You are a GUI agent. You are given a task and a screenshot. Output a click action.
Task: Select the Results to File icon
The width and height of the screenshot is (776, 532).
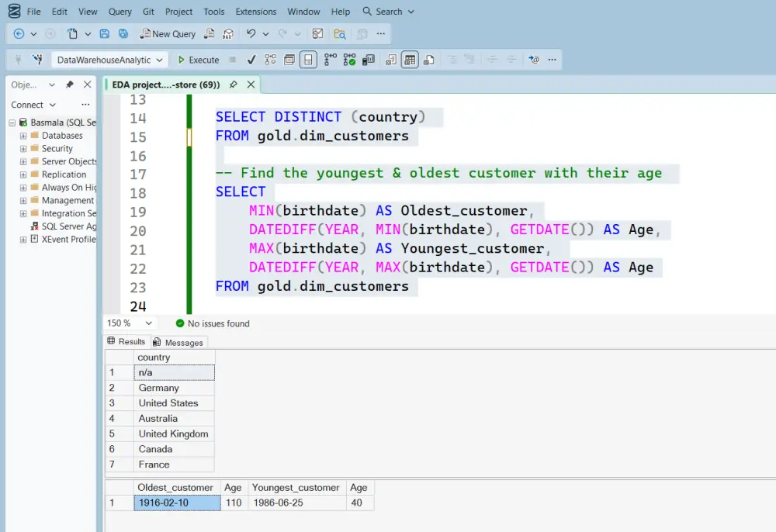pyautogui.click(x=429, y=60)
